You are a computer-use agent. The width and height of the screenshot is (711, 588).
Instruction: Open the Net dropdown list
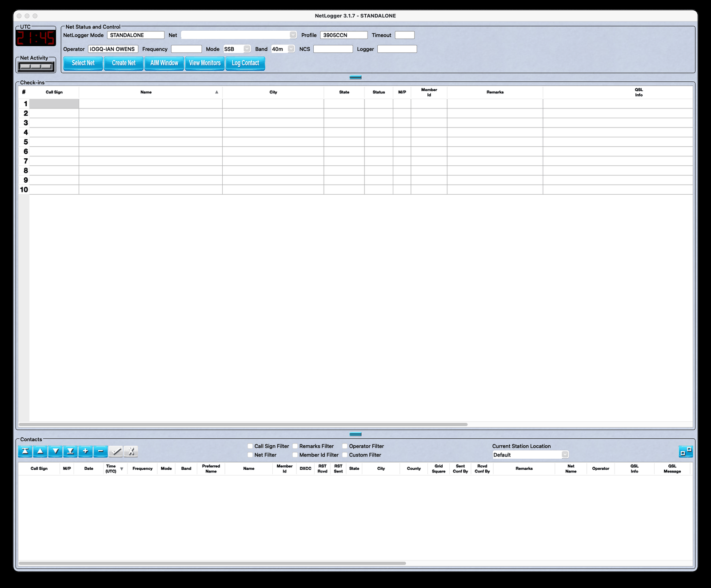click(x=239, y=35)
